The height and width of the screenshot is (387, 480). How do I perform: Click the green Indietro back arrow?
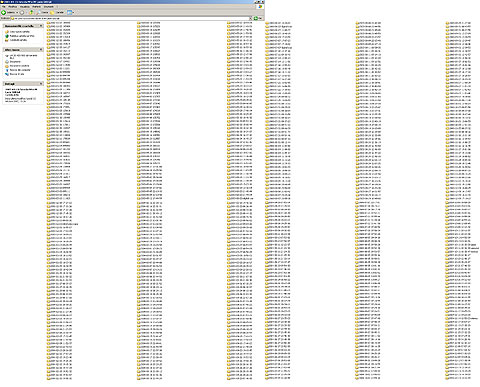click(x=3, y=12)
